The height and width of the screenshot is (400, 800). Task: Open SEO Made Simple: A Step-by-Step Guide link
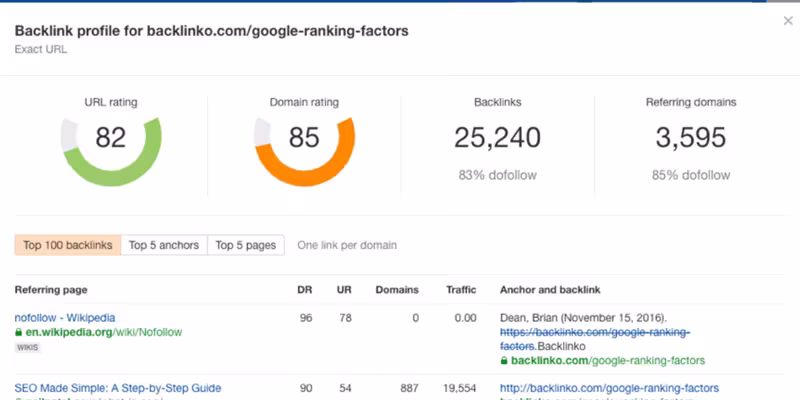point(118,388)
